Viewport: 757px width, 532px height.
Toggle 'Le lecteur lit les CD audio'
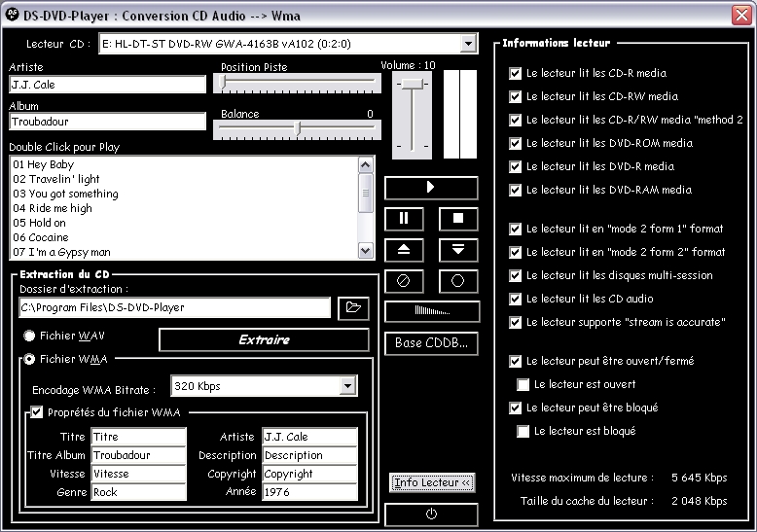click(515, 299)
